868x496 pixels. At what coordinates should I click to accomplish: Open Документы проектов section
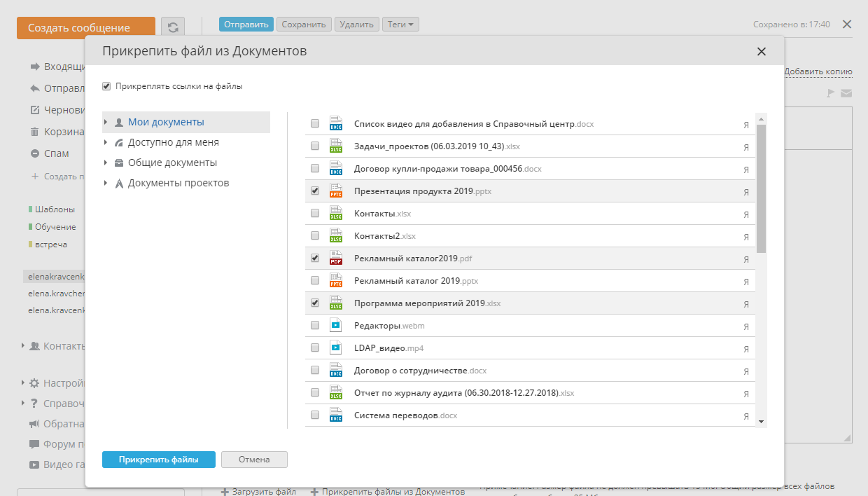(x=178, y=183)
